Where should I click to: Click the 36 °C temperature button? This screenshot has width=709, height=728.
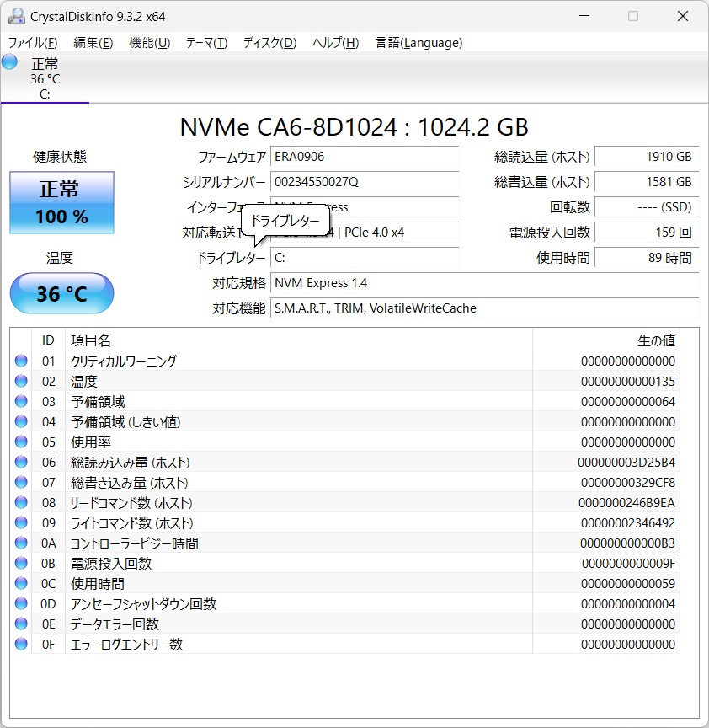click(61, 293)
